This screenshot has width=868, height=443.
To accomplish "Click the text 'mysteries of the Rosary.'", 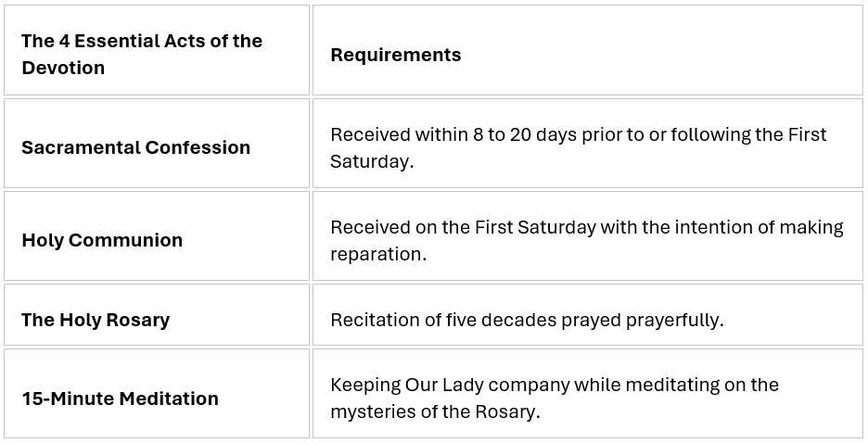I will (x=435, y=412).
